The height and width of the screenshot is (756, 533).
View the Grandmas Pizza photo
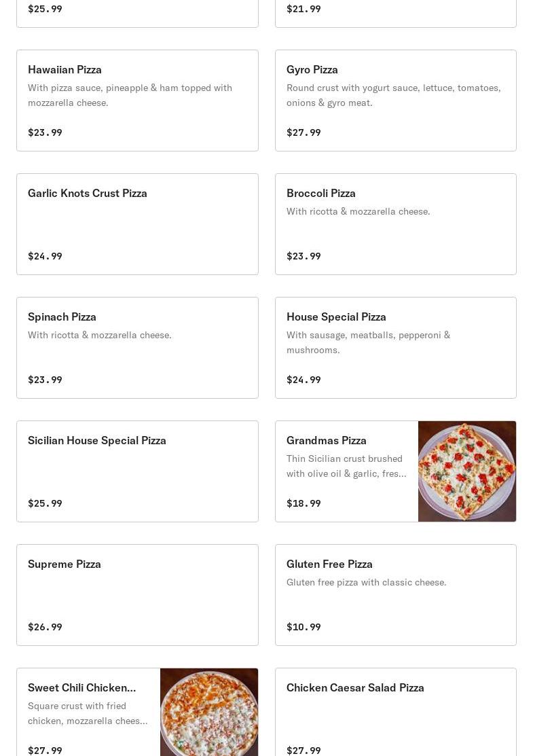[x=466, y=471]
